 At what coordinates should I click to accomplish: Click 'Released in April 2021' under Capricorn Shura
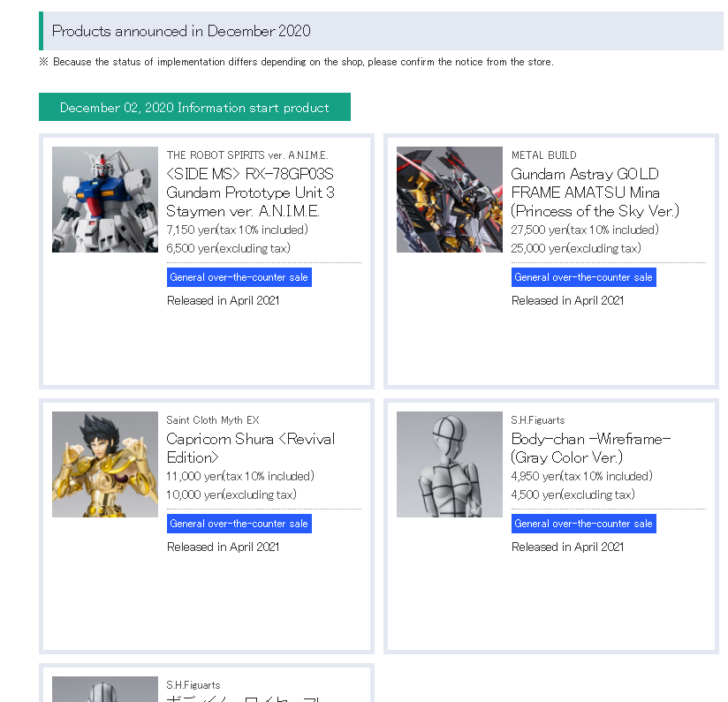tap(224, 547)
